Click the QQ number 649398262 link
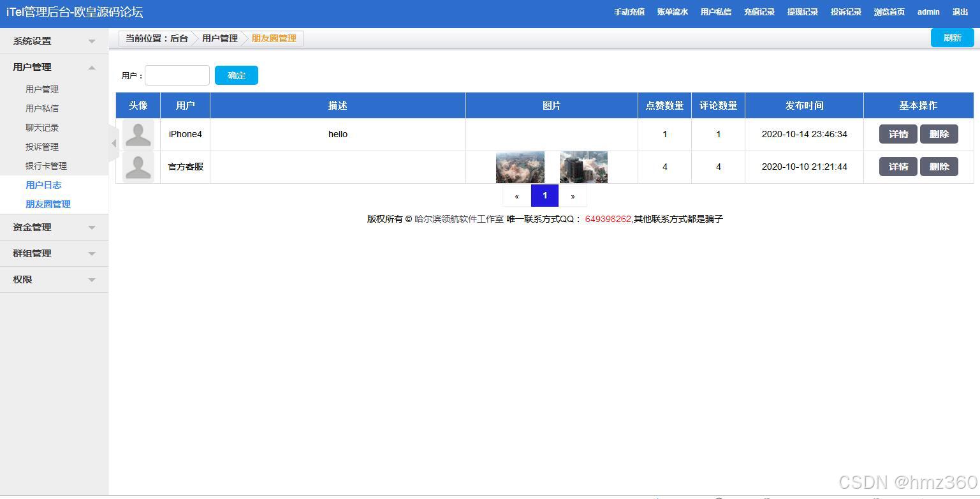This screenshot has height=499, width=980. click(x=608, y=218)
